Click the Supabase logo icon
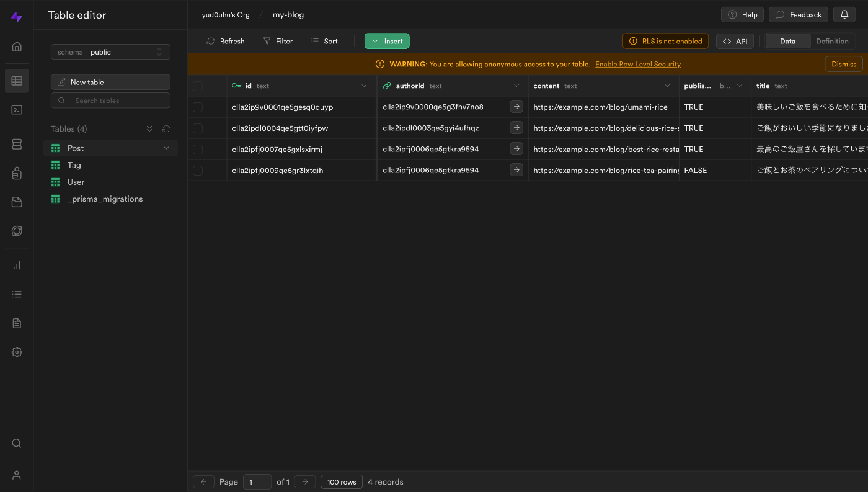 [x=17, y=17]
